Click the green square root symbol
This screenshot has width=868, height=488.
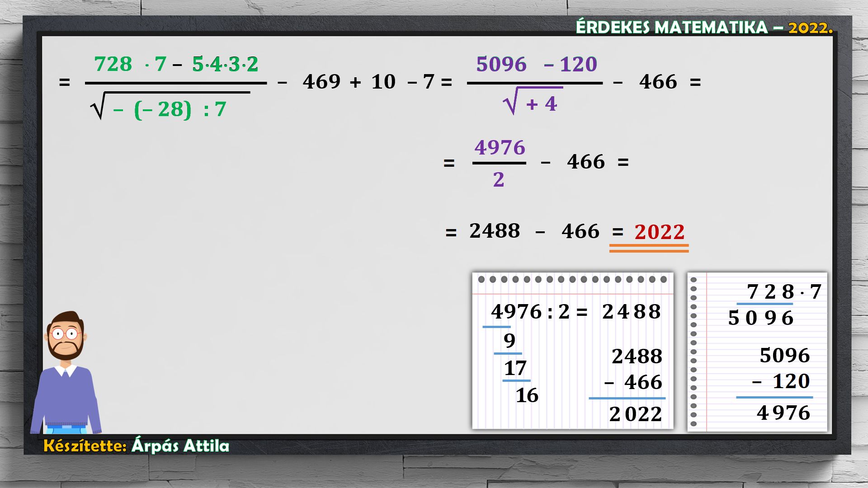point(98,108)
